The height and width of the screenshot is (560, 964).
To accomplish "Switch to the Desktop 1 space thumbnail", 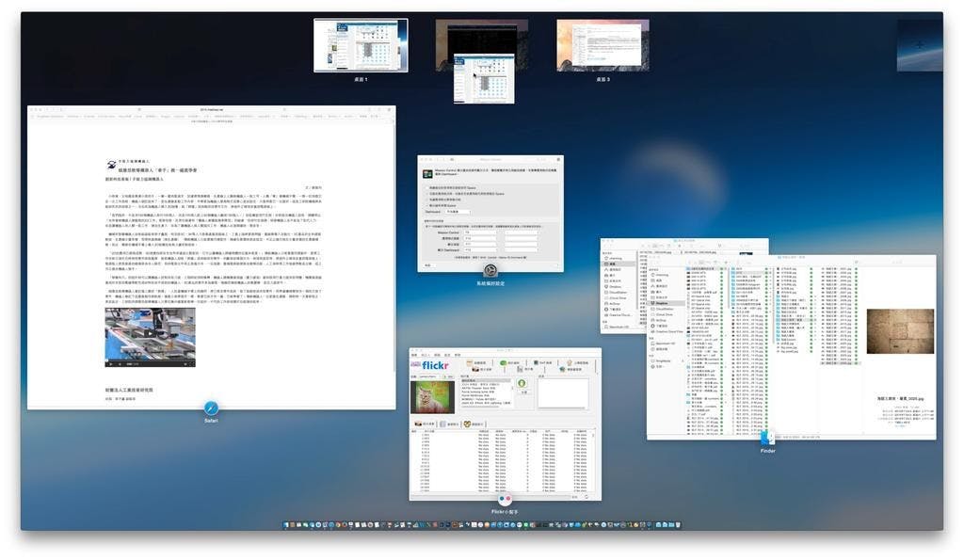I will [361, 45].
